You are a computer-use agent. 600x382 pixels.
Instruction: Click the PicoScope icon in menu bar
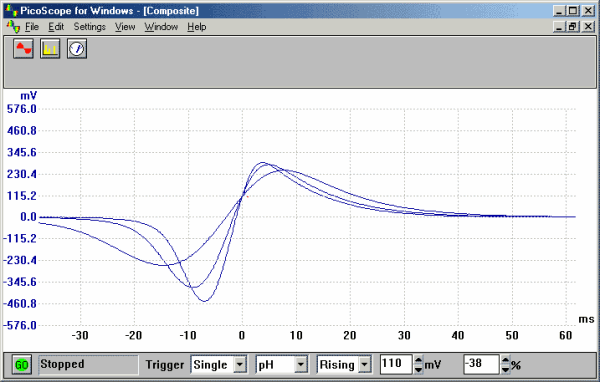click(x=13, y=27)
